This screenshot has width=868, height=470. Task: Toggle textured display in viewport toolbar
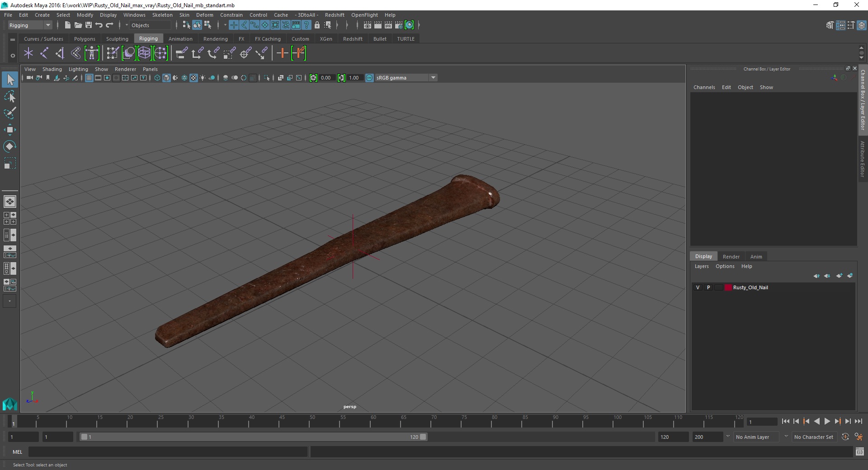pyautogui.click(x=193, y=78)
